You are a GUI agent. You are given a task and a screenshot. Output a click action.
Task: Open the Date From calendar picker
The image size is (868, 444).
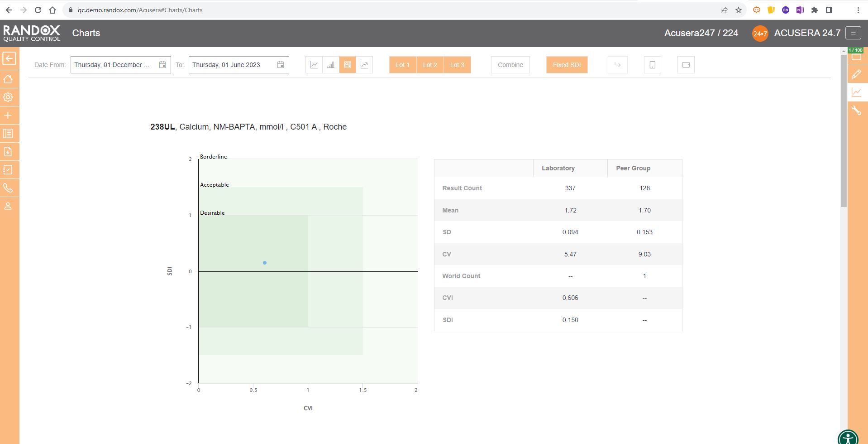162,64
